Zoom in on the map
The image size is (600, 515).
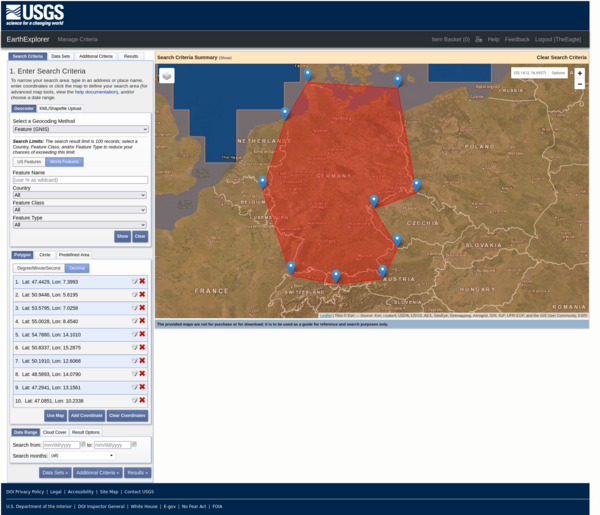579,73
